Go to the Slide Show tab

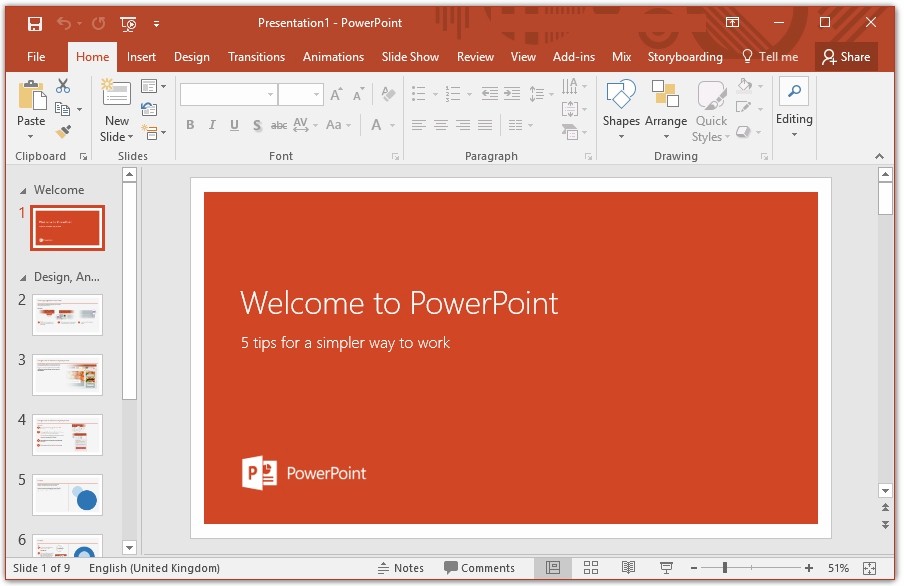point(410,57)
